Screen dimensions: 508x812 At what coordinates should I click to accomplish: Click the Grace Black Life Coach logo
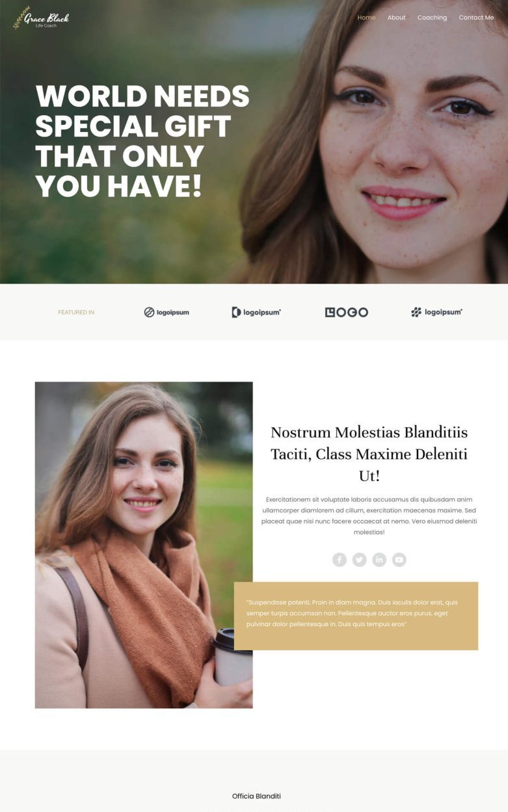point(41,18)
